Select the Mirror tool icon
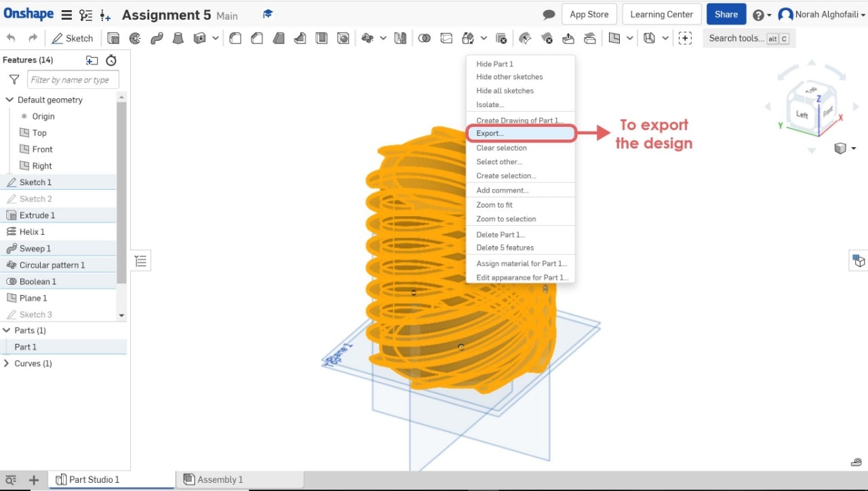The width and height of the screenshot is (868, 491). [x=401, y=39]
